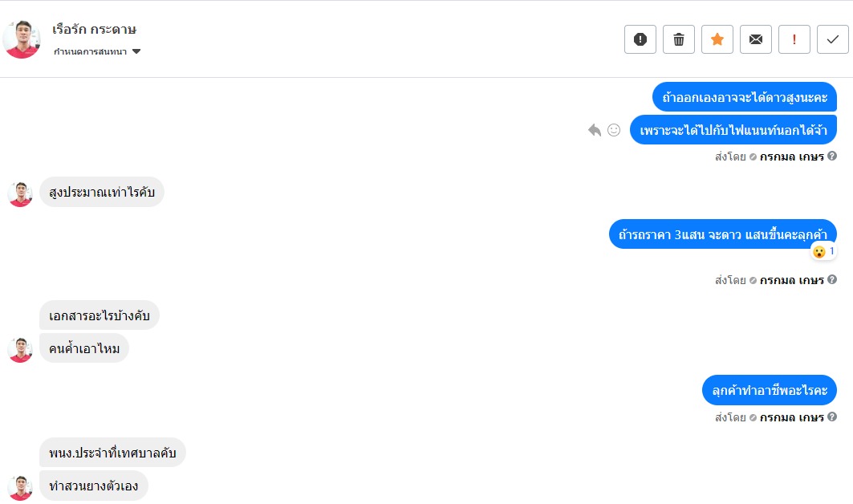
Task: Click avatar beside คนค้ำเอาไหม message
Action: click(20, 349)
